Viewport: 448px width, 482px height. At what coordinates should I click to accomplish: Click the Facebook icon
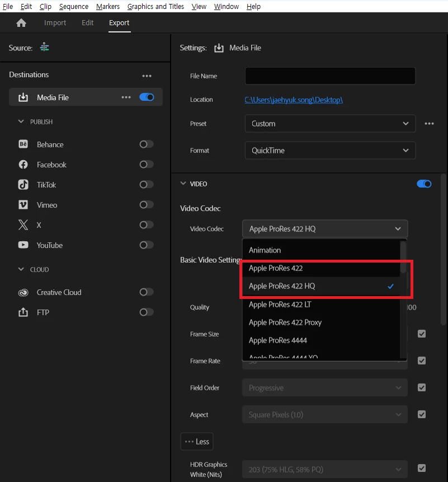[x=23, y=165]
